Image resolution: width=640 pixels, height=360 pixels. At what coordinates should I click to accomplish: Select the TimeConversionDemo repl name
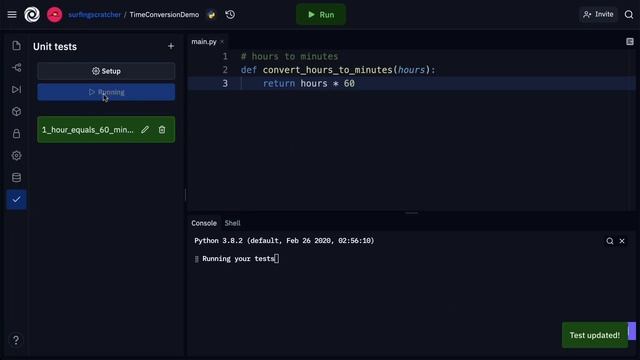point(164,15)
